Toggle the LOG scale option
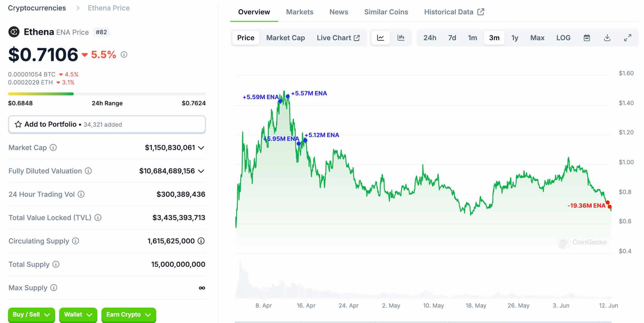This screenshot has height=323, width=644. click(563, 38)
